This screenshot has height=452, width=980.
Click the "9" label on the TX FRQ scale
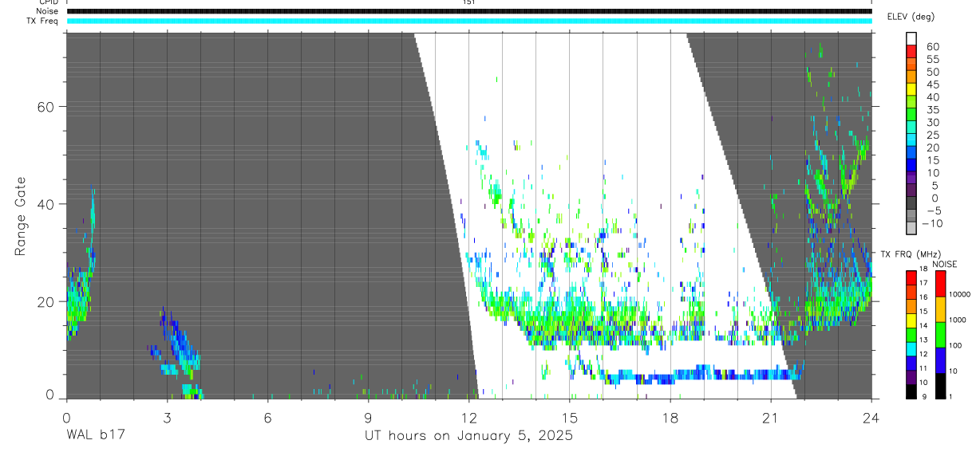coord(924,397)
